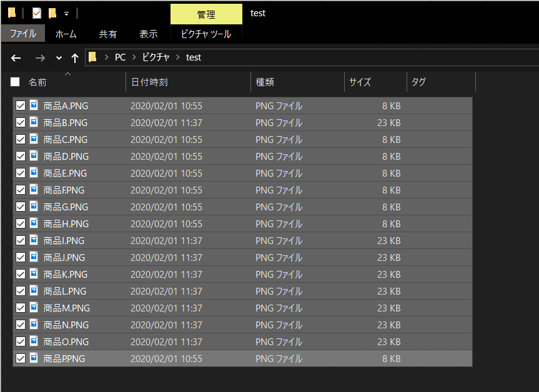Image resolution: width=539 pixels, height=392 pixels.
Task: Sort by the サイズ column header
Action: pos(360,82)
